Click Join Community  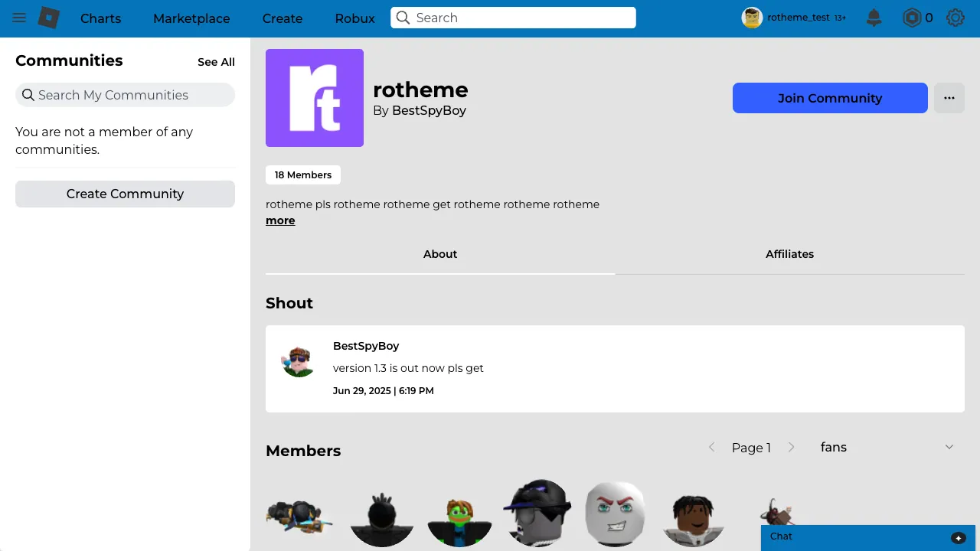[830, 98]
